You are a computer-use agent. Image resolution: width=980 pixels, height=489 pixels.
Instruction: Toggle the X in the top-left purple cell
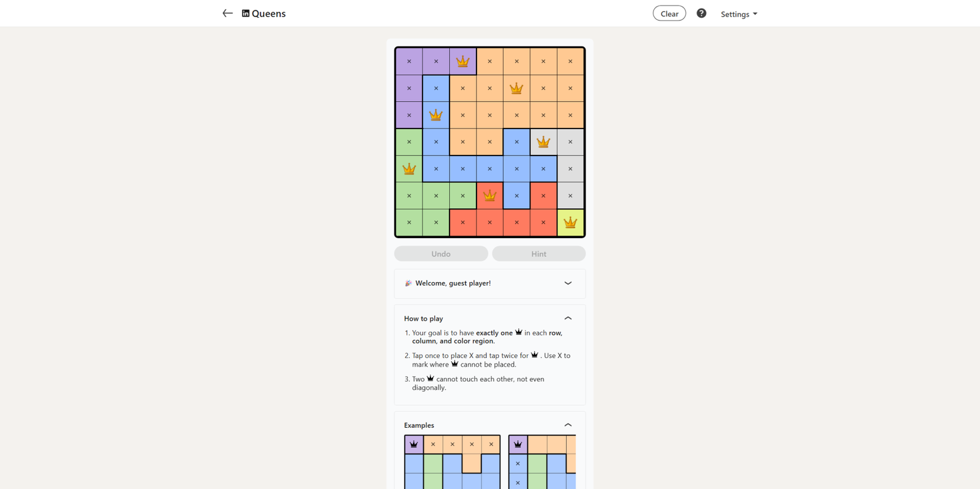click(409, 61)
